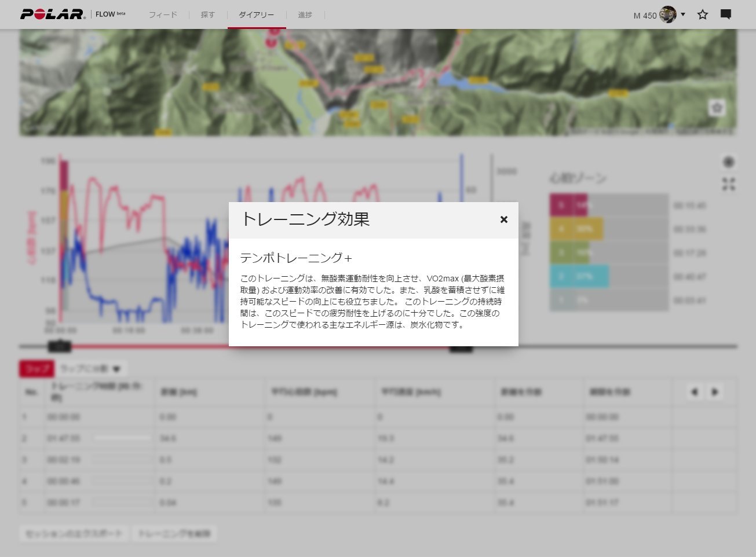Expand the graph to fullscreen
The width and height of the screenshot is (756, 557).
tap(728, 184)
